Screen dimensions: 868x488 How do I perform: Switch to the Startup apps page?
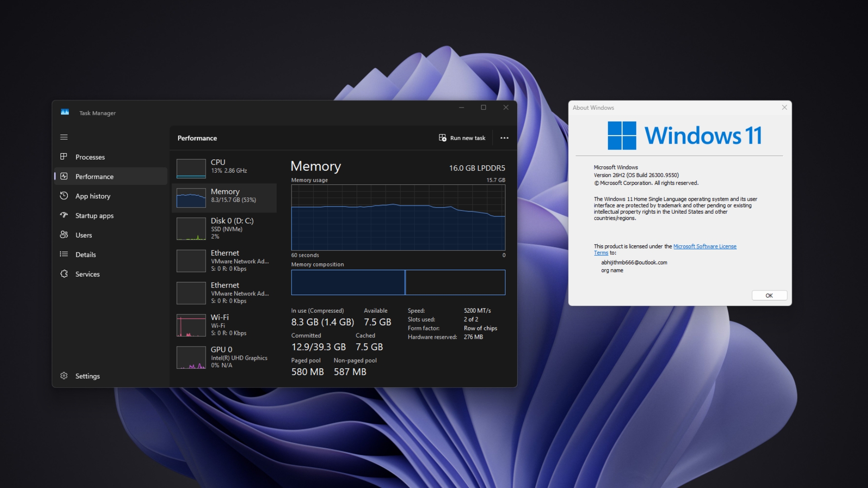111,216
